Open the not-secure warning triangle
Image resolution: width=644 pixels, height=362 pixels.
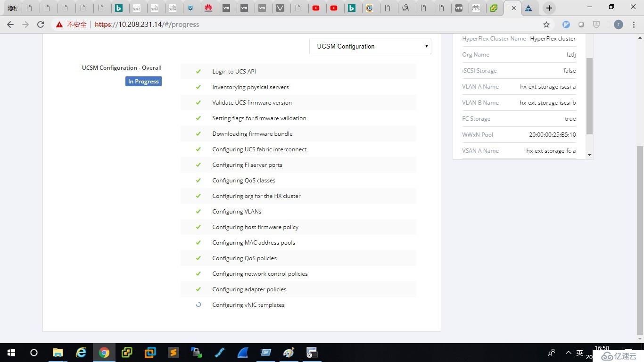59,25
